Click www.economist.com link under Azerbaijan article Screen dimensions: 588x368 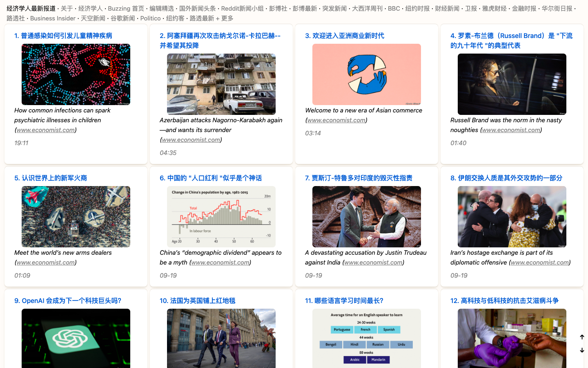(191, 140)
